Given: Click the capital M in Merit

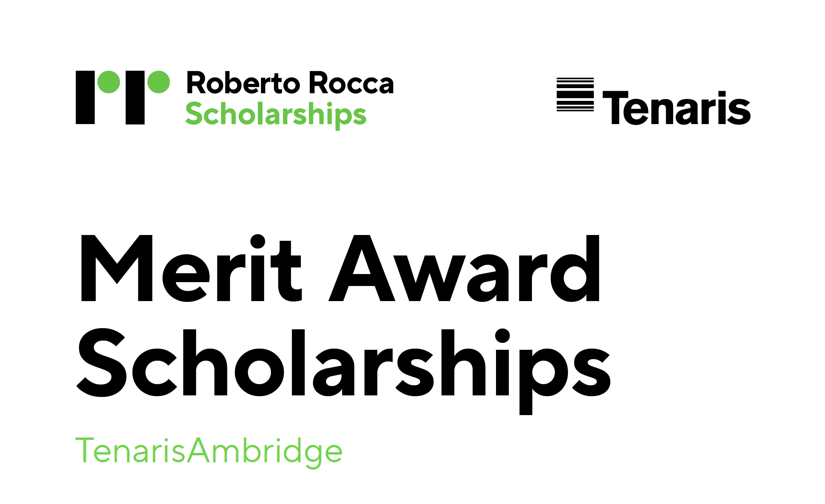Looking at the screenshot, I should 116,268.
